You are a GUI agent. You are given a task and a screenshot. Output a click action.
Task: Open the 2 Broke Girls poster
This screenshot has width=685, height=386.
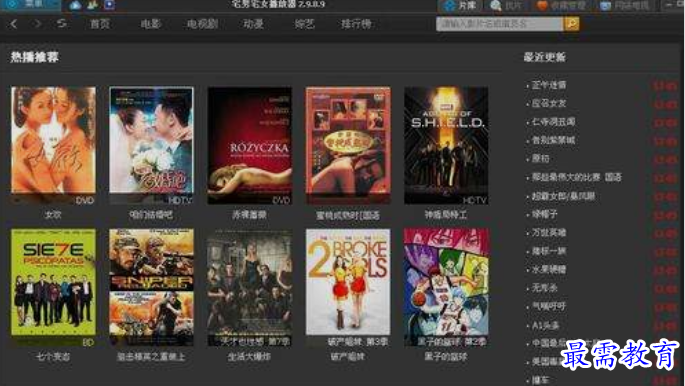click(348, 287)
